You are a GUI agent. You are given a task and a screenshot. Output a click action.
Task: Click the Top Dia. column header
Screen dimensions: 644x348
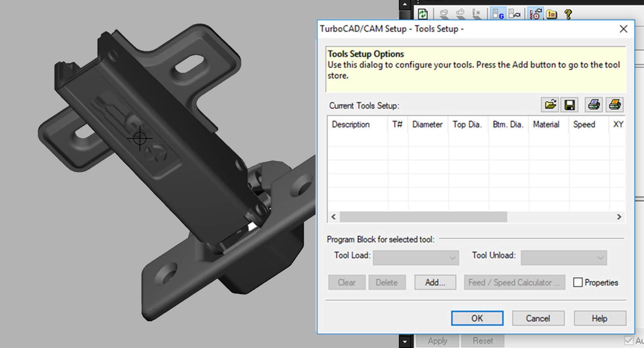(x=468, y=125)
